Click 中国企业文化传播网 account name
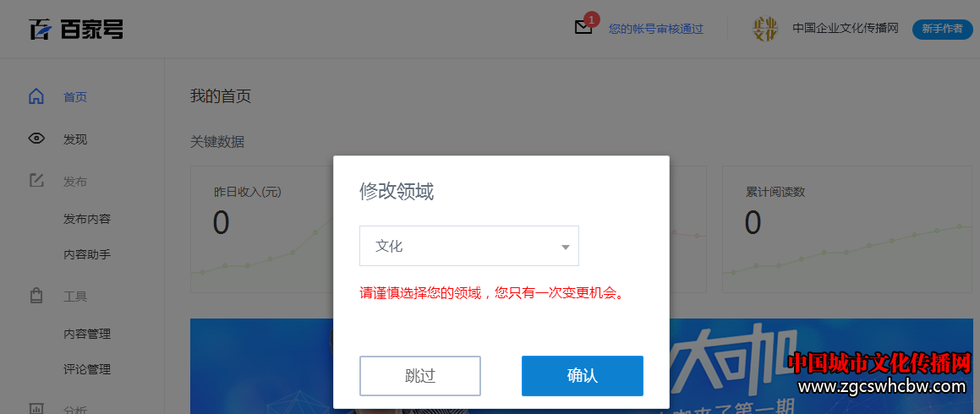Viewport: 980px width, 414px height. (x=845, y=29)
